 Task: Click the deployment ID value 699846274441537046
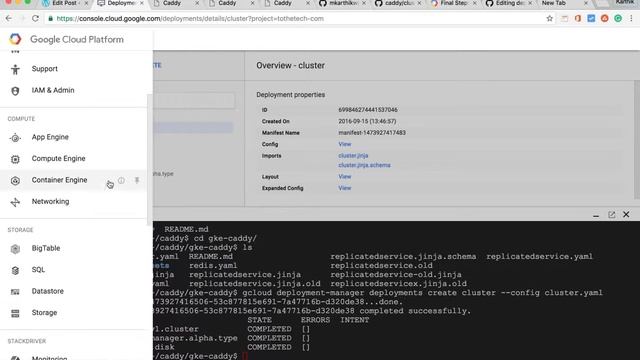[368, 110]
